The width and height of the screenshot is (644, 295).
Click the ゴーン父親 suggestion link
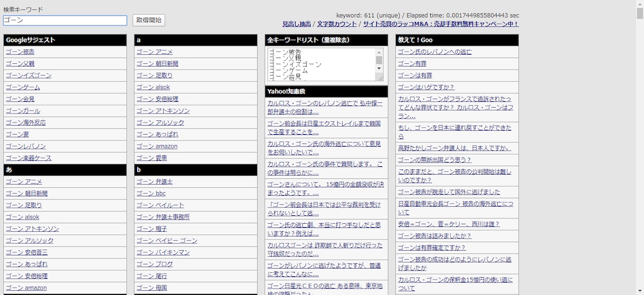click(21, 63)
